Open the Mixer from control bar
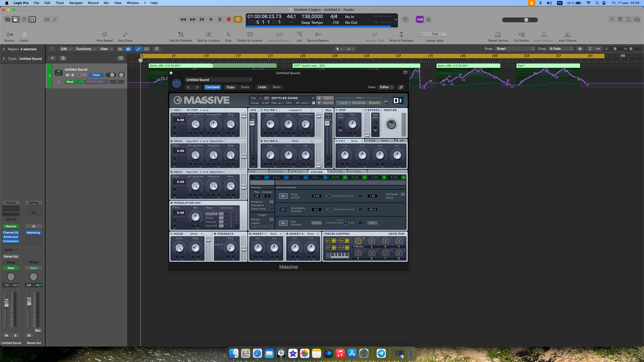This screenshot has width=644, height=362. click(x=47, y=19)
